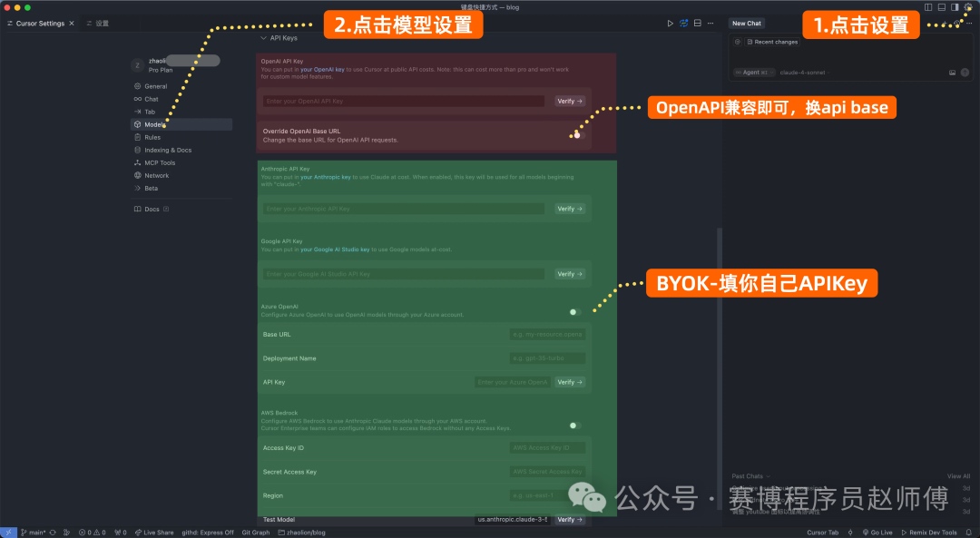Open Rules settings section
Screen dimensions: 980x538
[181, 138]
